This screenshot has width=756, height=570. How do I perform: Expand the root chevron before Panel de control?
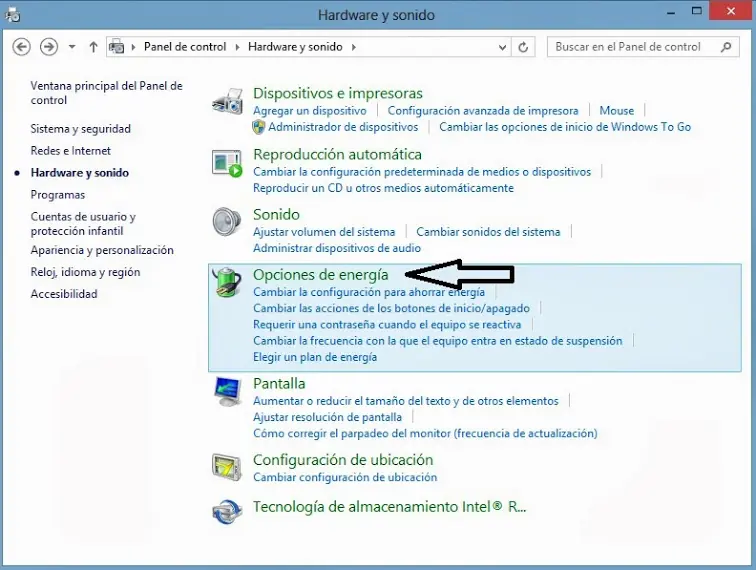click(134, 47)
